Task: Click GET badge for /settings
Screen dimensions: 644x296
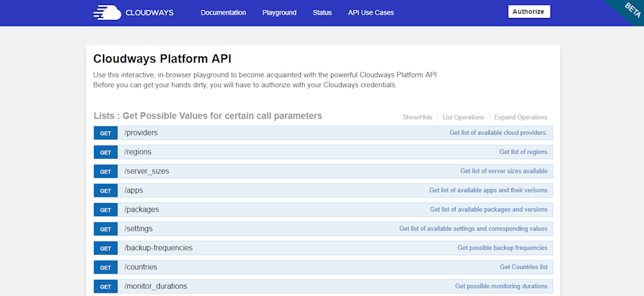Action: 106,229
